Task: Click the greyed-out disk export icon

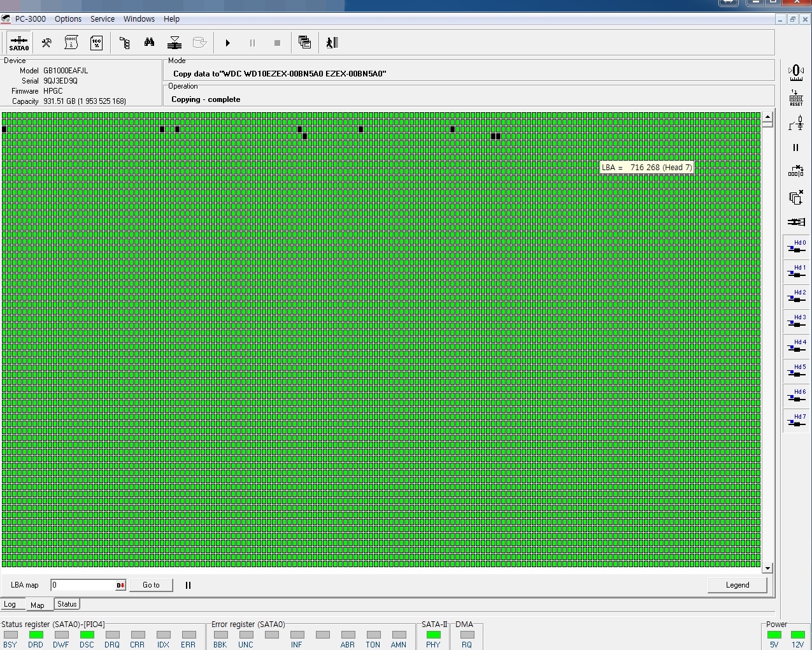Action: point(199,43)
